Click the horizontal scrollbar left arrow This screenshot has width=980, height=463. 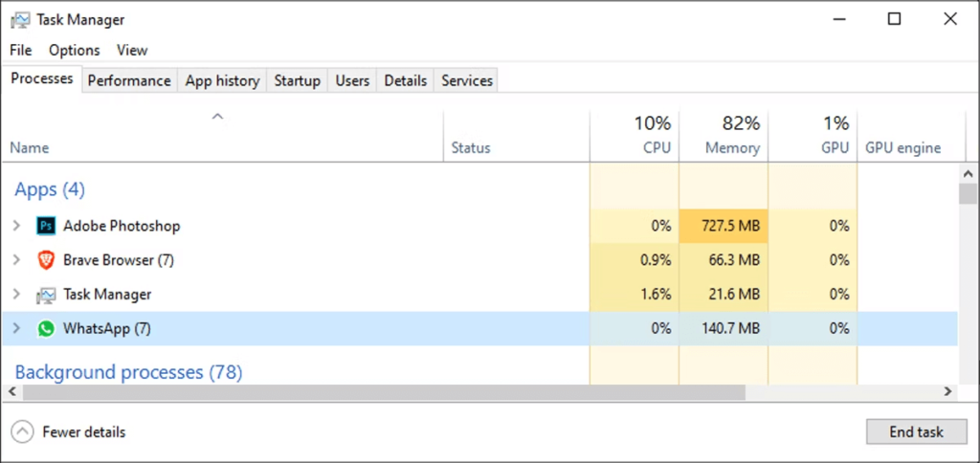11,392
